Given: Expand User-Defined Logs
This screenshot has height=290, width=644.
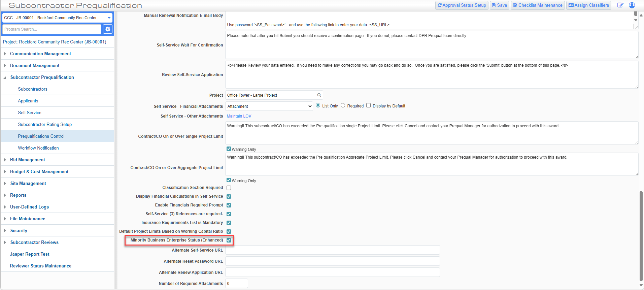Looking at the screenshot, I should 5,207.
